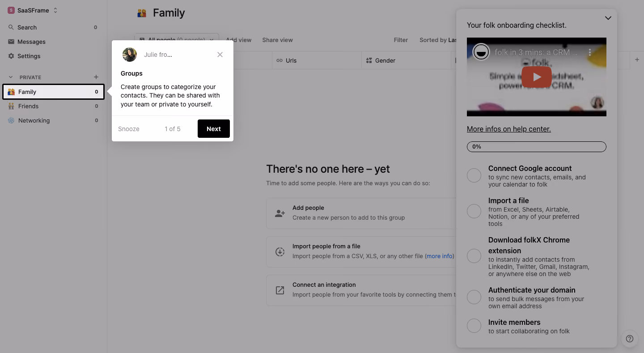644x353 pixels.
Task: Collapse the onboarding checklist chevron
Action: tap(608, 18)
